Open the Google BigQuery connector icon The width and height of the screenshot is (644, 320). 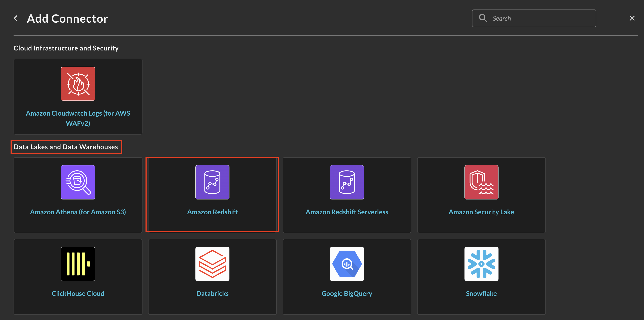(x=347, y=263)
